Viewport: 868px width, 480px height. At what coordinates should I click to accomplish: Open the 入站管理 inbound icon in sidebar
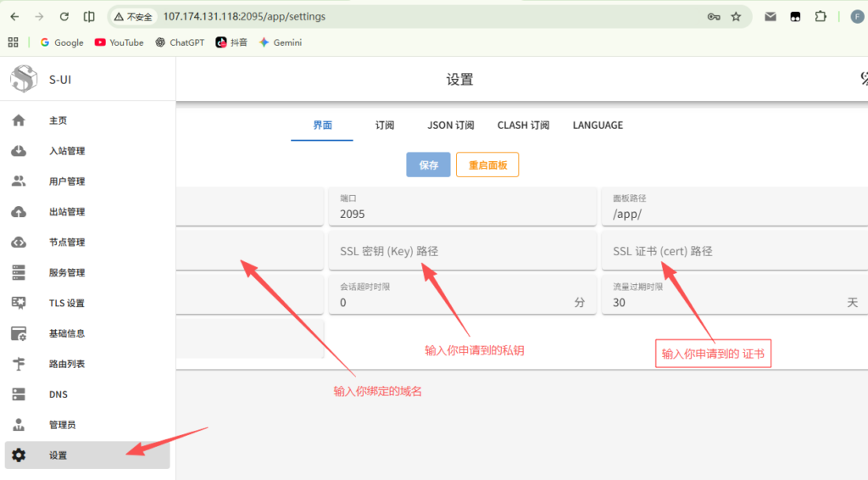click(19, 151)
